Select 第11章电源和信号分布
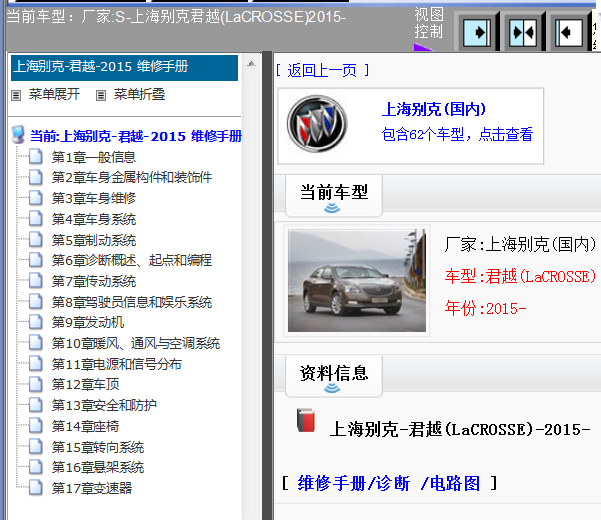Viewport: 601px width, 520px height. (117, 364)
